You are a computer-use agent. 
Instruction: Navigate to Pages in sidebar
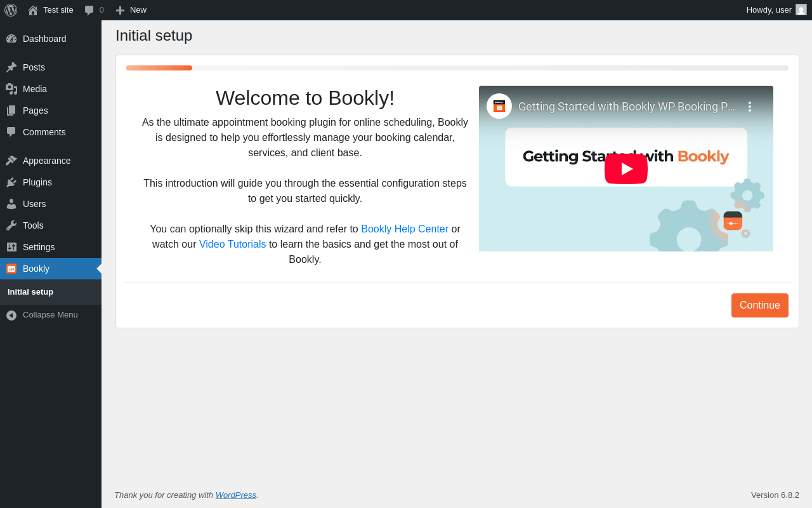pos(36,110)
